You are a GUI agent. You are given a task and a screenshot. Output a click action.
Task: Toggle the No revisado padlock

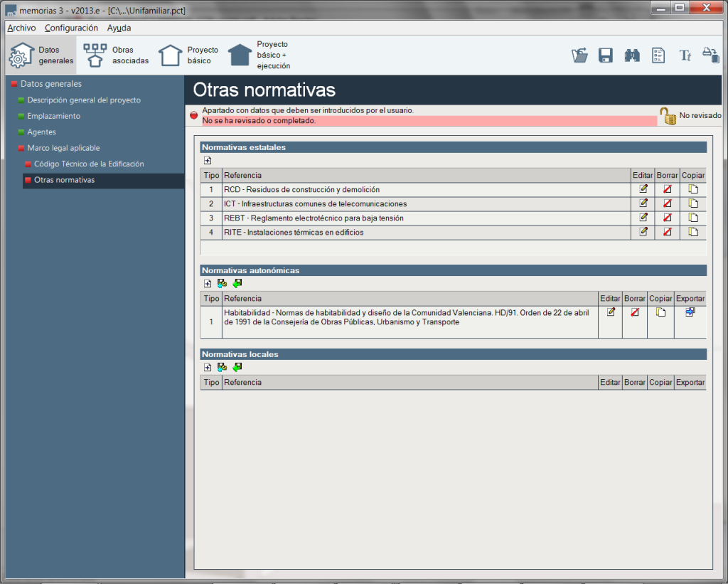[668, 116]
